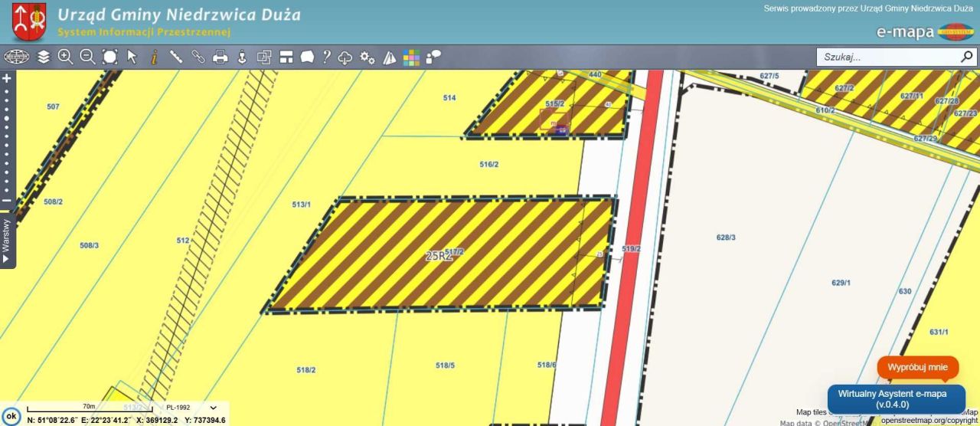
Task: Open the PL-1992 coordinate system dropdown
Action: [x=191, y=408]
